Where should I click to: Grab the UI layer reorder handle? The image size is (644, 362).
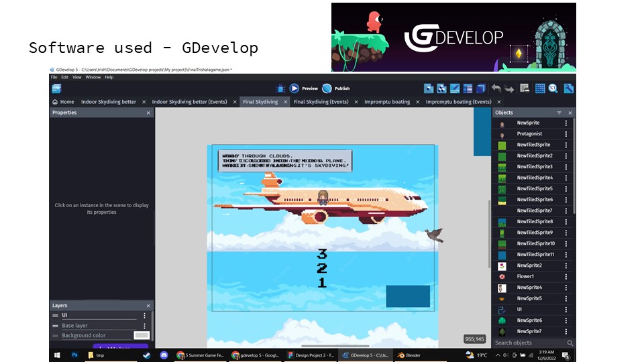(x=56, y=315)
